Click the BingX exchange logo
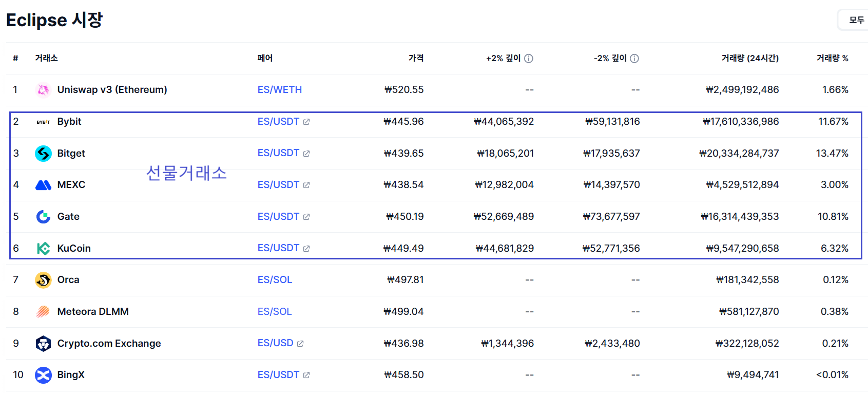868x394 pixels. click(43, 375)
